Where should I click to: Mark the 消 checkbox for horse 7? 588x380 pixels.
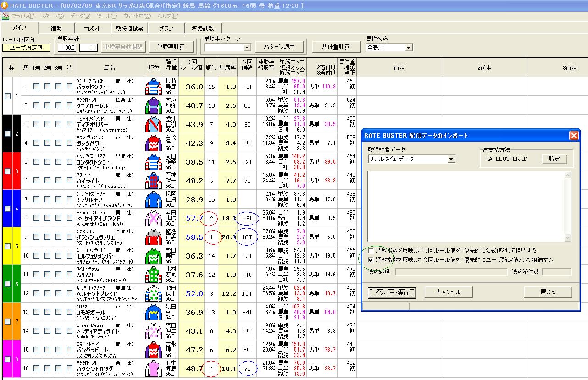(x=69, y=199)
